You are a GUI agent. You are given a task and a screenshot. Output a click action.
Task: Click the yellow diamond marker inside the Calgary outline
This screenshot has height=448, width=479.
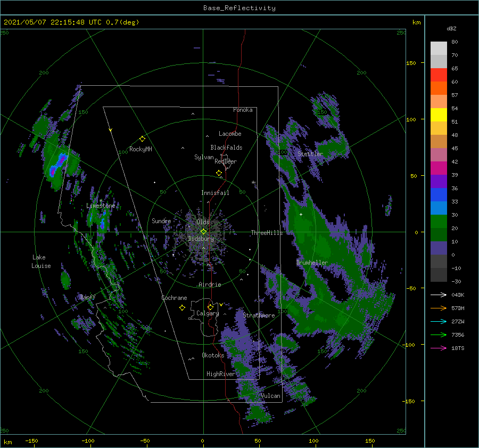(210, 307)
